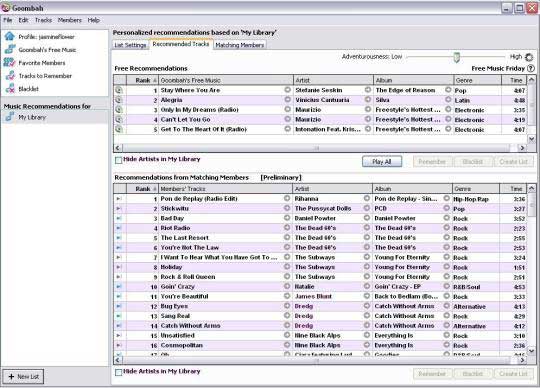540x388 pixels.
Task: Click the refresh icon beside Adventurousness High
Action: 529,57
